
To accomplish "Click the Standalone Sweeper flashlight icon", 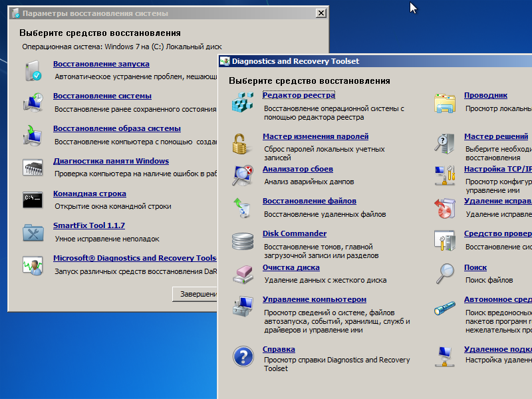I will click(444, 308).
